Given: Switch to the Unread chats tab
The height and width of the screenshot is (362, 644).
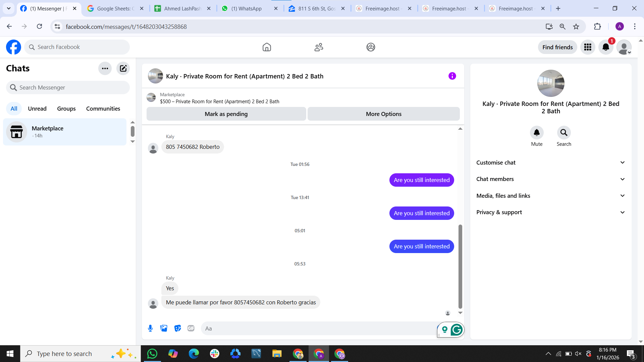Looking at the screenshot, I should [x=37, y=109].
